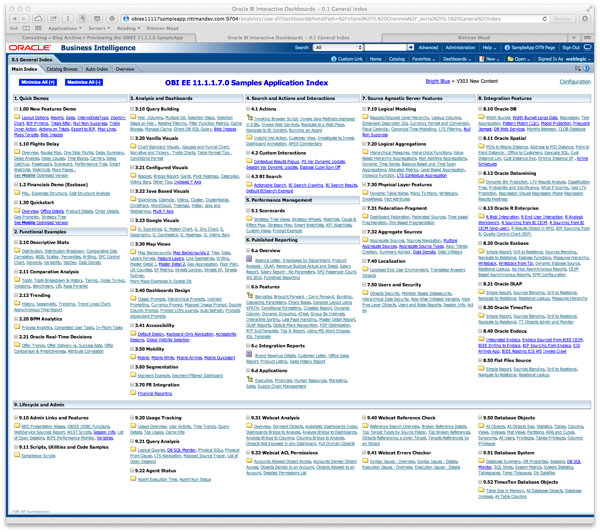Open folder icon under 3.10 Query Building
Screen dimensions: 600x532
pyautogui.click(x=133, y=117)
